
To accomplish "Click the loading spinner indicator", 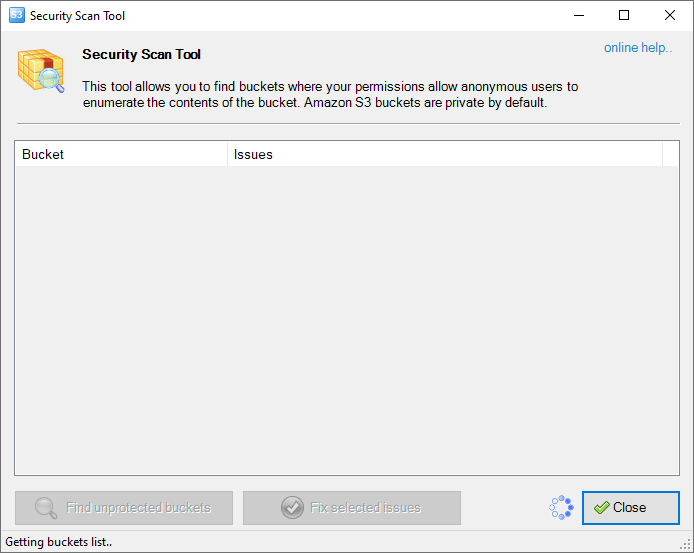I will pos(561,507).
